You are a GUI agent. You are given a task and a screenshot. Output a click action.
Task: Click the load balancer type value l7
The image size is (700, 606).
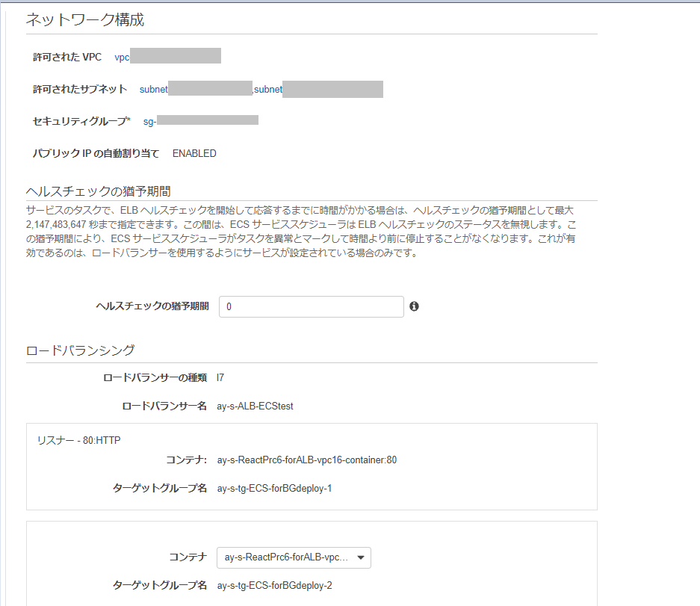point(220,377)
